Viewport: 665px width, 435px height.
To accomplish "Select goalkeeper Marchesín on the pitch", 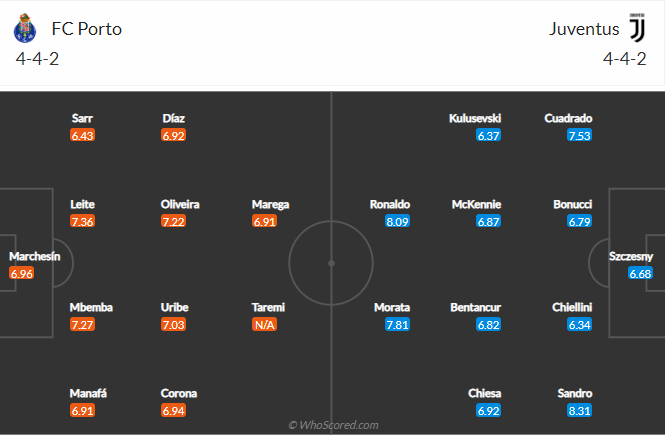I will click(35, 256).
